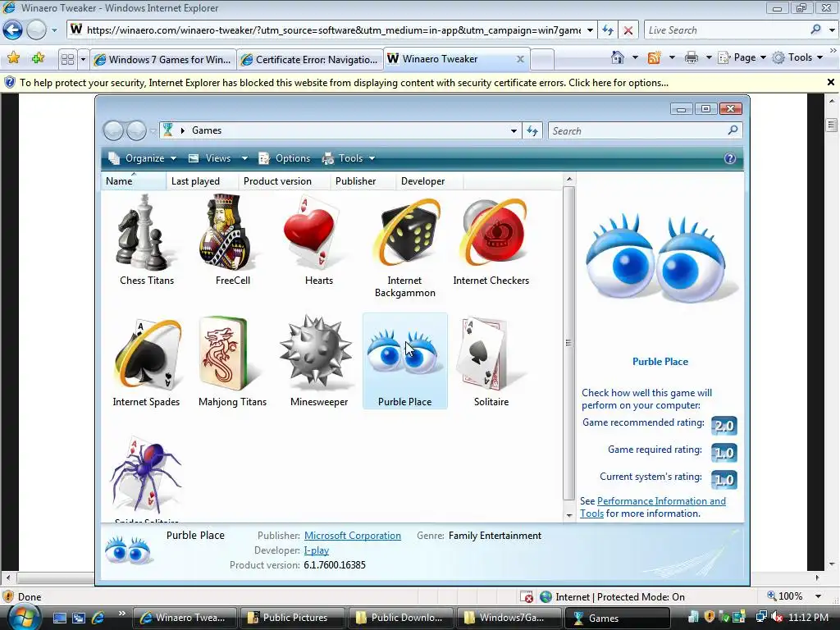Image resolution: width=840 pixels, height=630 pixels.
Task: Click the games list vertical scrollbar
Action: [569, 343]
